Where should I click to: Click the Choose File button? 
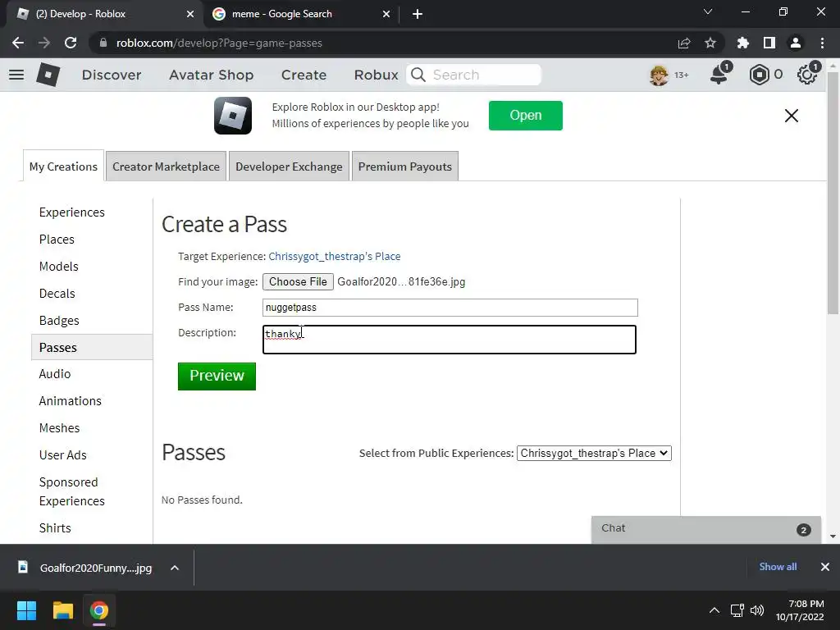click(x=298, y=282)
